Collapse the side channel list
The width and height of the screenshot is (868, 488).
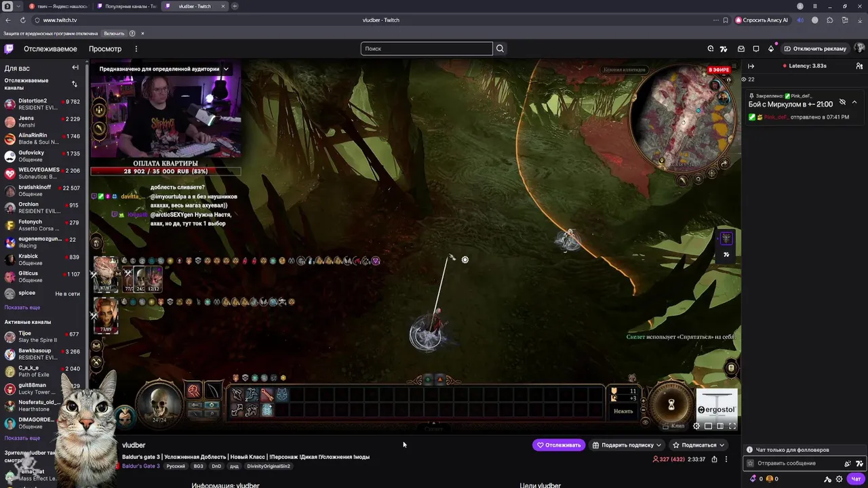coord(75,68)
